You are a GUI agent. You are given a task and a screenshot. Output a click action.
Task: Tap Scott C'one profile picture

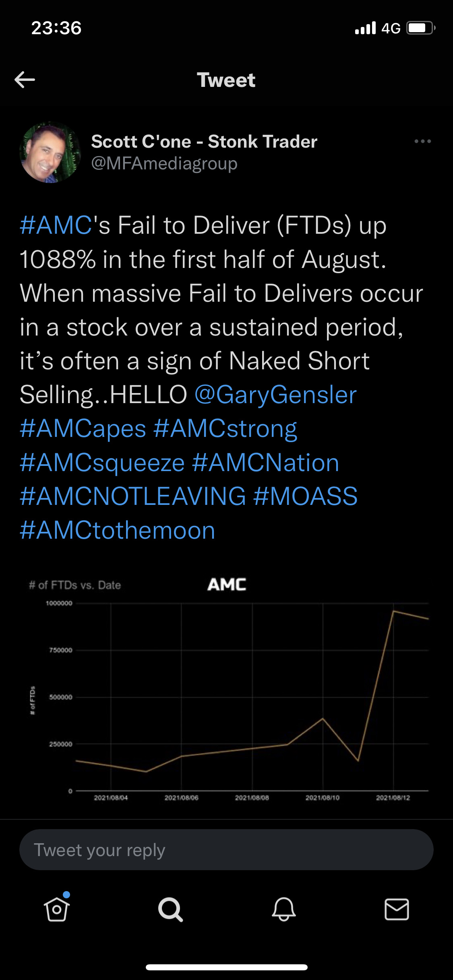pos(50,153)
